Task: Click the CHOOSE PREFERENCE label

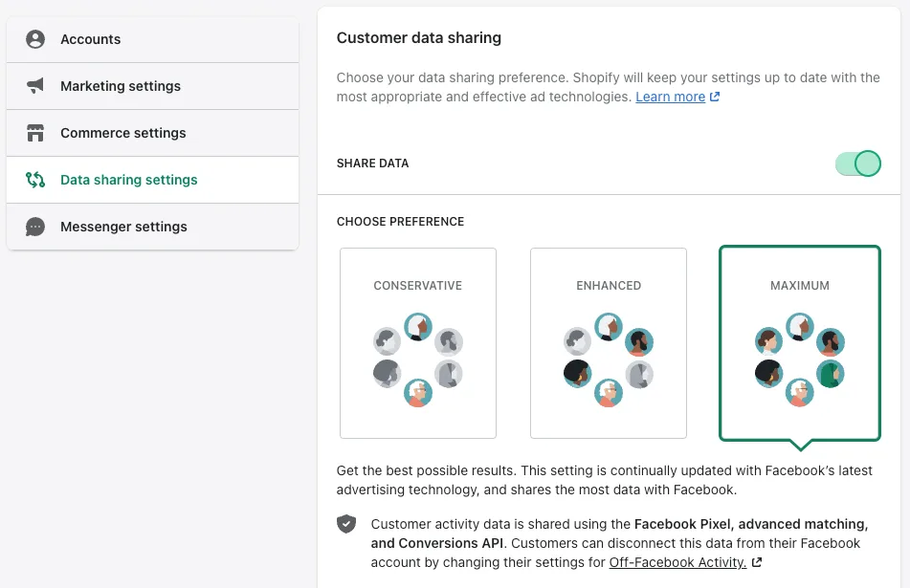Action: pos(400,222)
